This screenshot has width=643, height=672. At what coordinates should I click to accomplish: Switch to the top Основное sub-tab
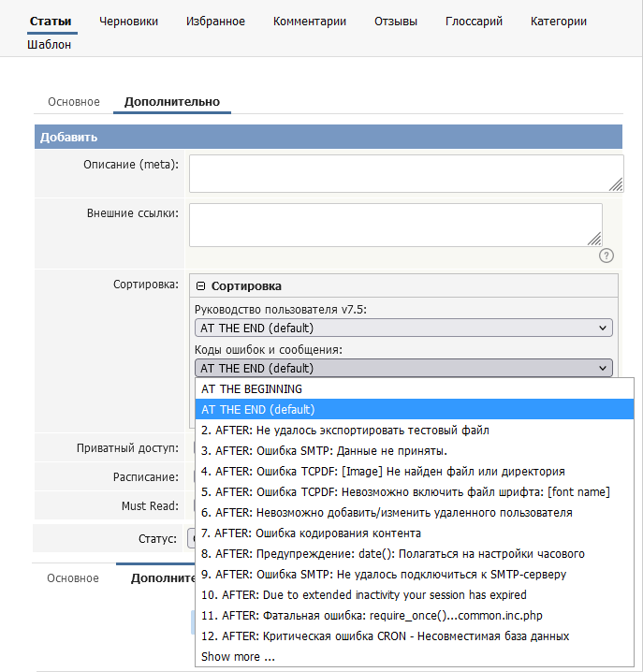tap(74, 102)
